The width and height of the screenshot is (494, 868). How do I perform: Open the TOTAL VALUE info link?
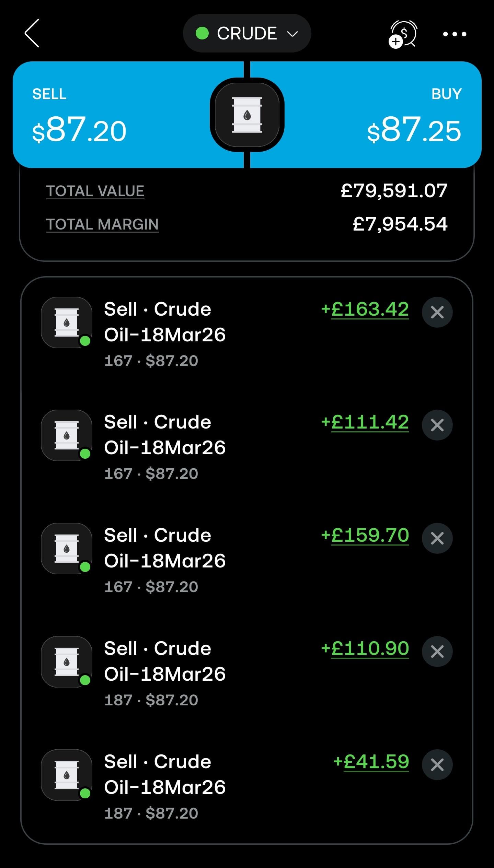(x=95, y=191)
